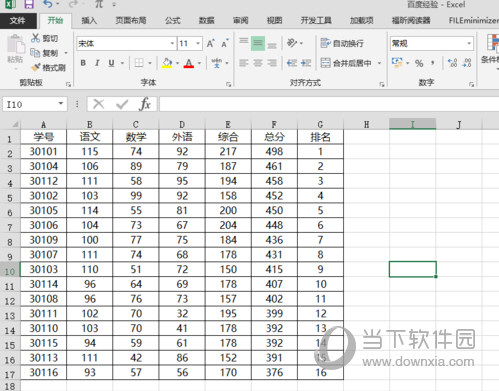Open the Number group dialog launcher
This screenshot has height=391, width=499.
[472, 85]
